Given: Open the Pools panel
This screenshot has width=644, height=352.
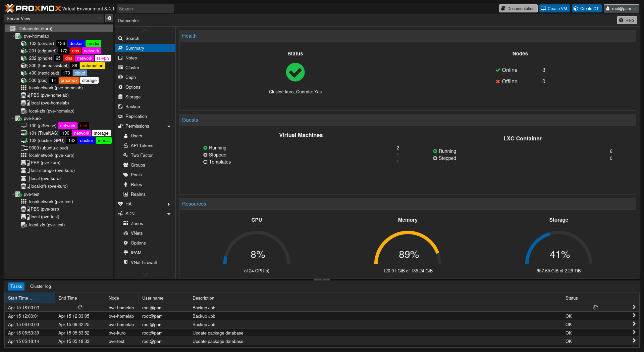Looking at the screenshot, I should [137, 175].
